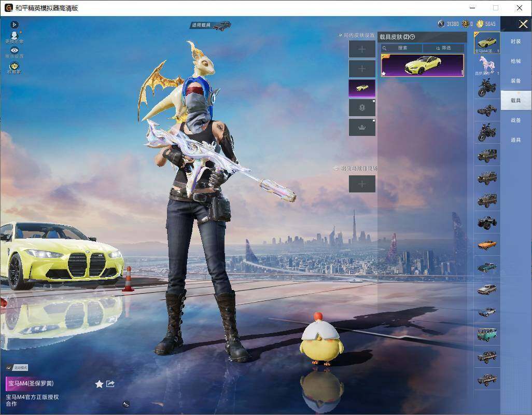Image resolution: width=532 pixels, height=415 pixels.
Task: Open the help icon beside 载具皮肤 (2)
Action: click(x=413, y=37)
